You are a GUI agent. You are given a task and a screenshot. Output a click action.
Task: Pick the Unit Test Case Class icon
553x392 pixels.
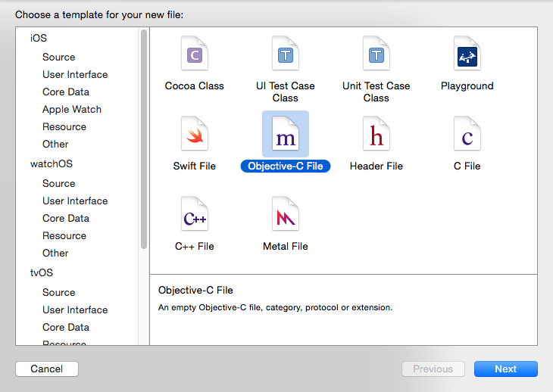point(376,53)
